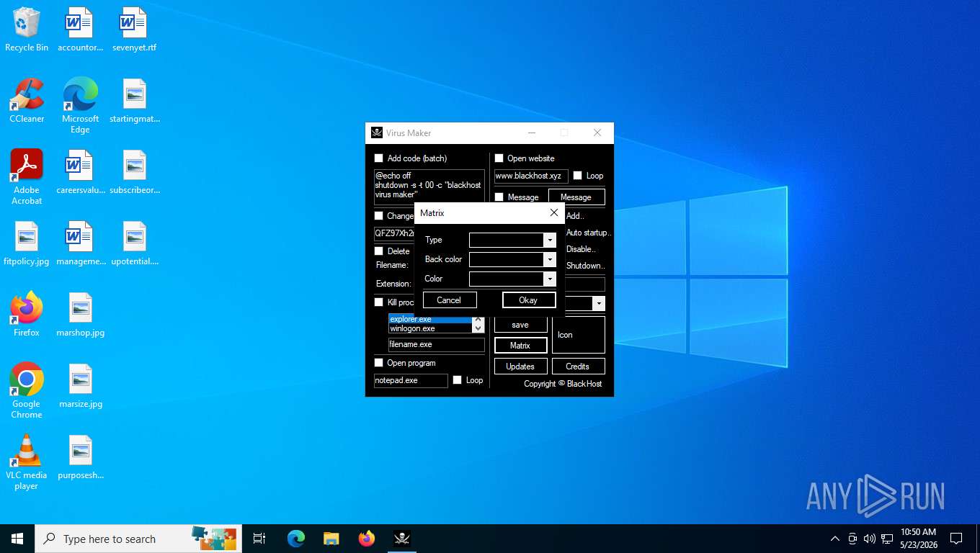The image size is (980, 553).
Task: Select careersvalu Word document icon
Action: tap(80, 172)
